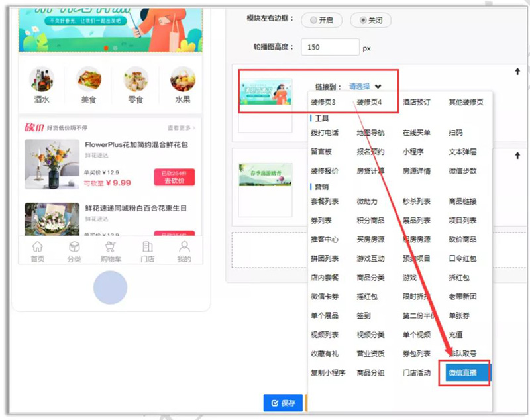
Task: Click the 保存 button
Action: pyautogui.click(x=283, y=403)
